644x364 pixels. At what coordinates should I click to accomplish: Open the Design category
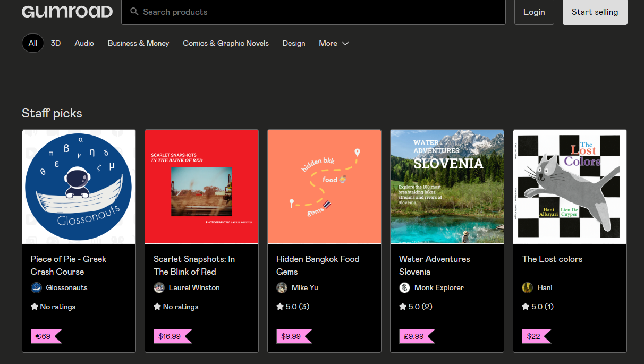294,43
